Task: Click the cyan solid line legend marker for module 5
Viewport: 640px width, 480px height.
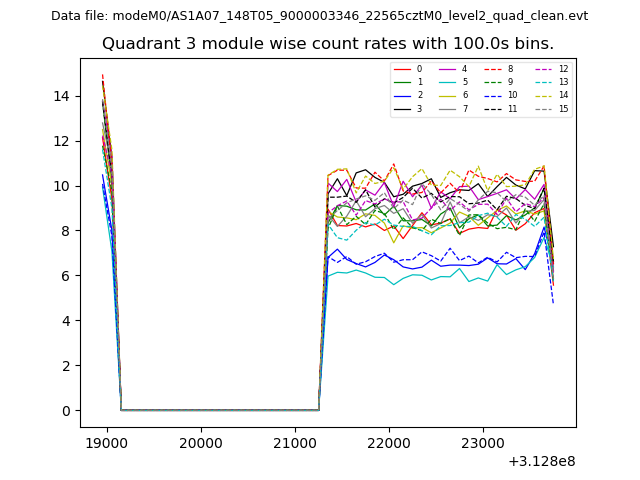Action: 450,82
